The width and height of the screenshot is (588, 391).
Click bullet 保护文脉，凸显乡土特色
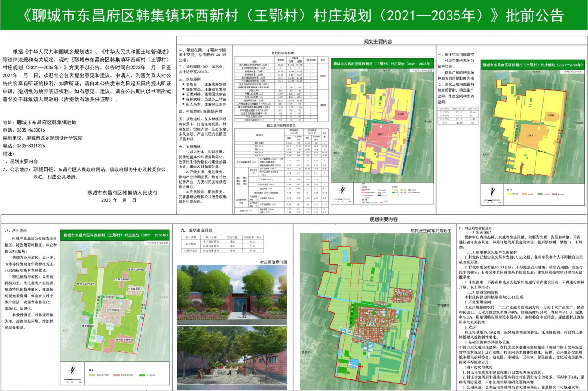tap(204, 98)
